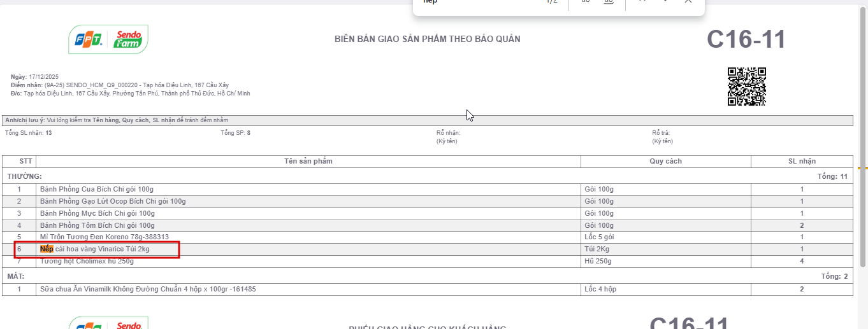Click the 'Anh/chị lưu ý' notice bar

click(x=428, y=120)
